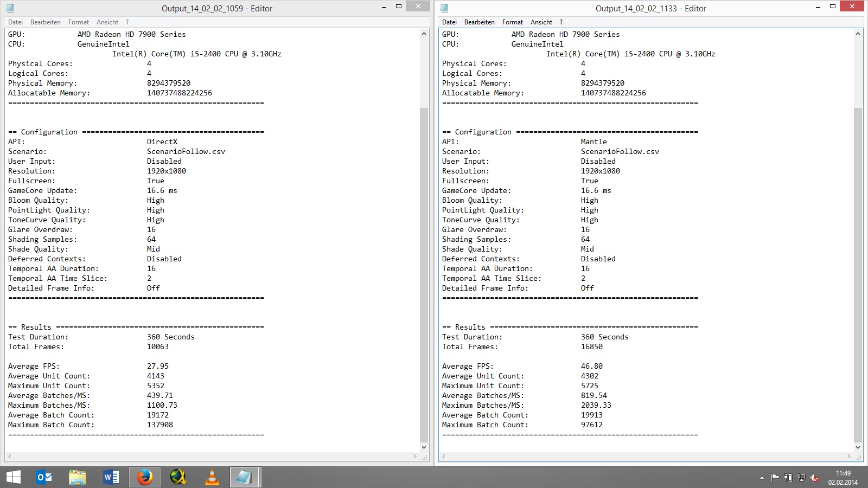Click Notepad icon in Output_14_02_02_1059 title bar
The height and width of the screenshot is (488, 868).
tap(10, 8)
